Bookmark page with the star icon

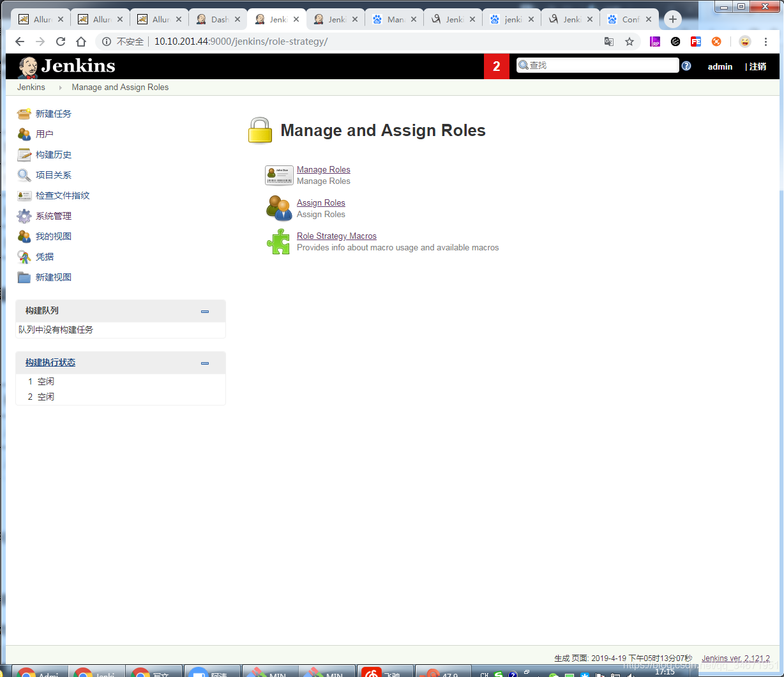pyautogui.click(x=629, y=42)
